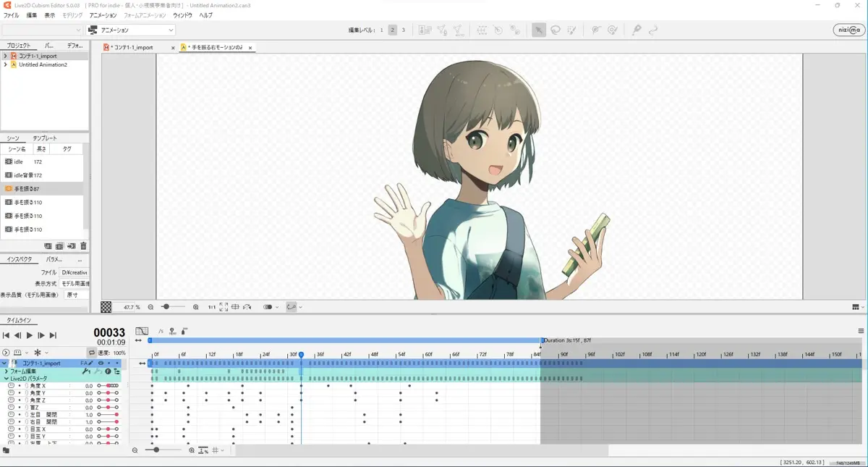Open the ヘルプ menu

pyautogui.click(x=205, y=15)
